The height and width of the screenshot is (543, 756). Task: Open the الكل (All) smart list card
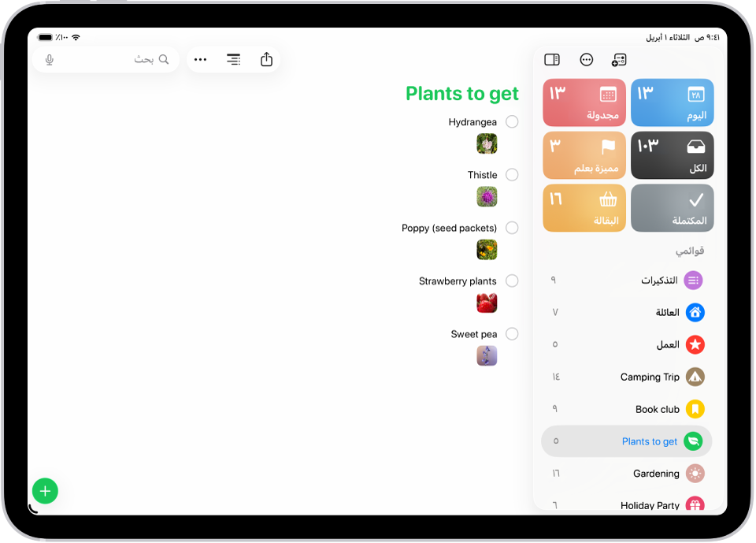(x=672, y=155)
